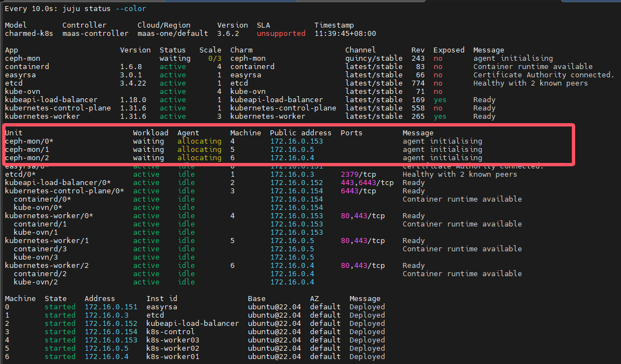Click the ceph-mon scale value '0/3'
Image resolution: width=621 pixels, height=364 pixels.
(x=215, y=59)
